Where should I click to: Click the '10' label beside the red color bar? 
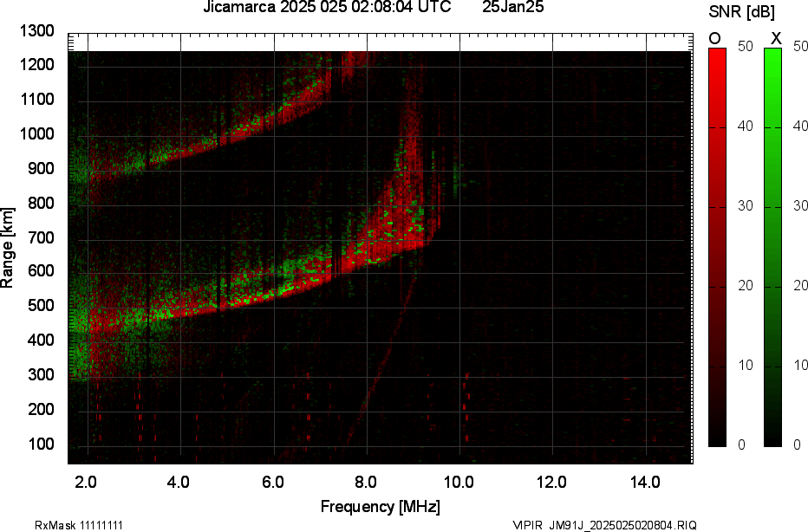pos(745,365)
